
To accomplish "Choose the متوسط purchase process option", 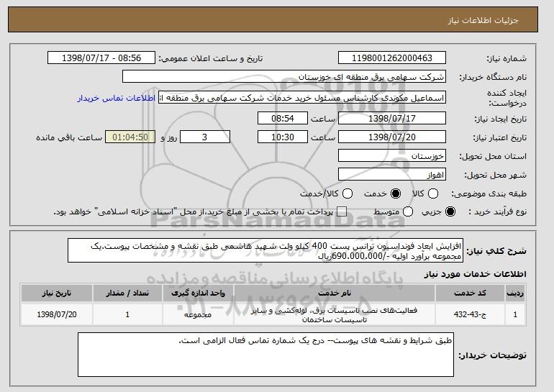I will coord(409,211).
